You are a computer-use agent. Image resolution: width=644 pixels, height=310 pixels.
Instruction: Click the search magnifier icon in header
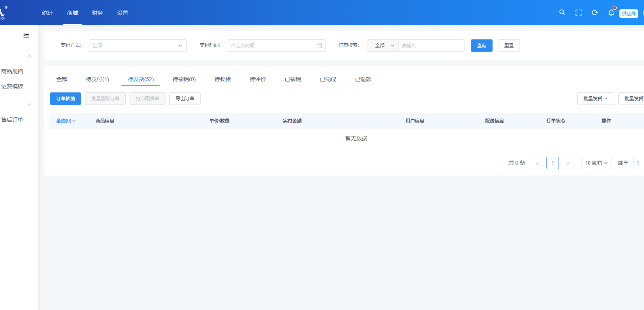coord(562,12)
